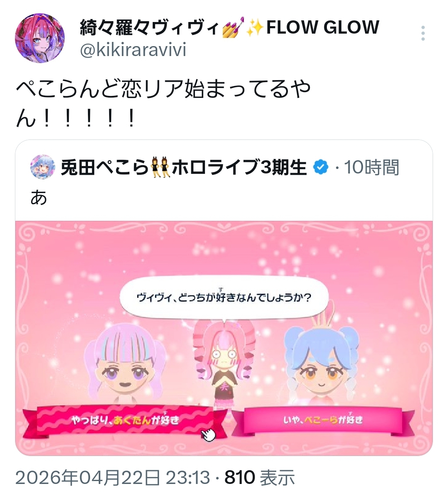Tap the 810 表示 view count
The image size is (448, 496).
pos(260,477)
